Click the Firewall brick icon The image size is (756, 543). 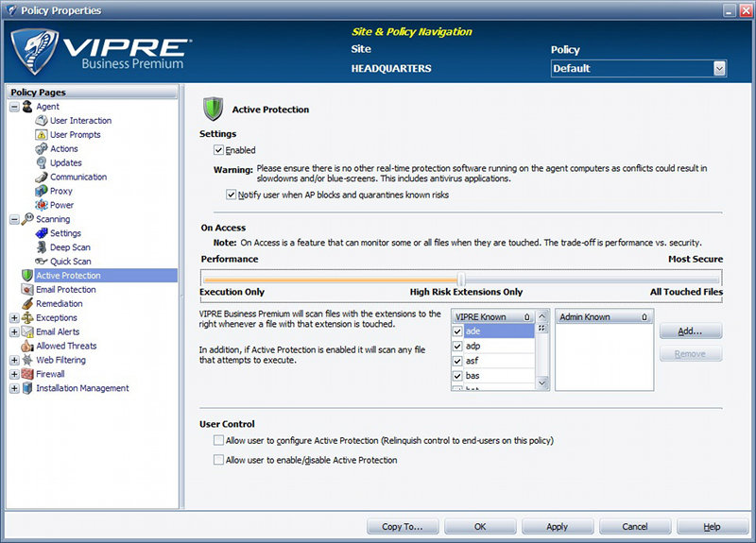27,374
